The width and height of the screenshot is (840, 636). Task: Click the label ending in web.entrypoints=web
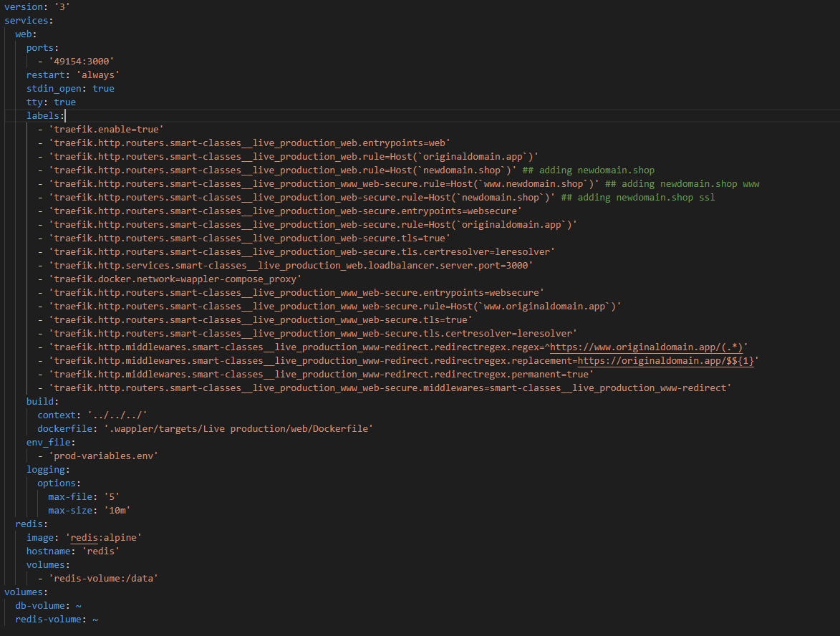tap(250, 143)
